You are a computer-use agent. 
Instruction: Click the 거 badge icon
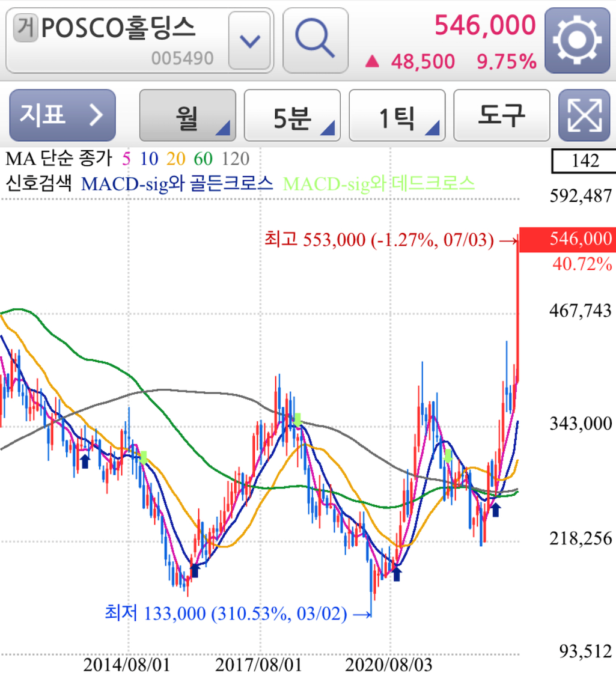click(26, 28)
